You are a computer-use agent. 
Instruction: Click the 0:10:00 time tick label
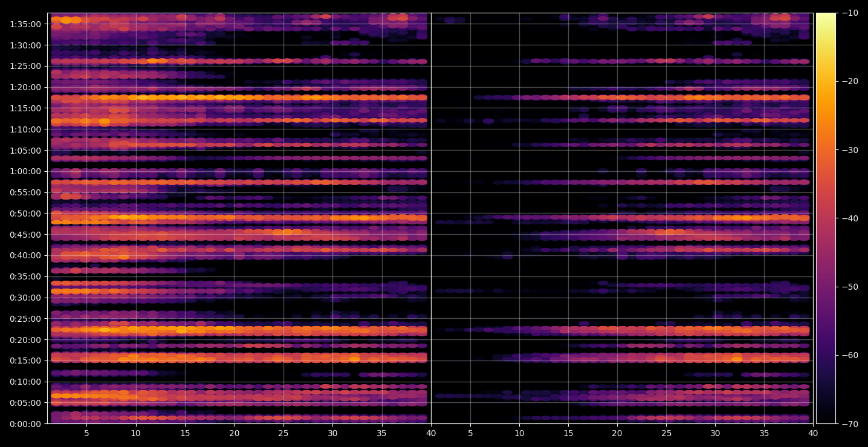[x=26, y=382]
